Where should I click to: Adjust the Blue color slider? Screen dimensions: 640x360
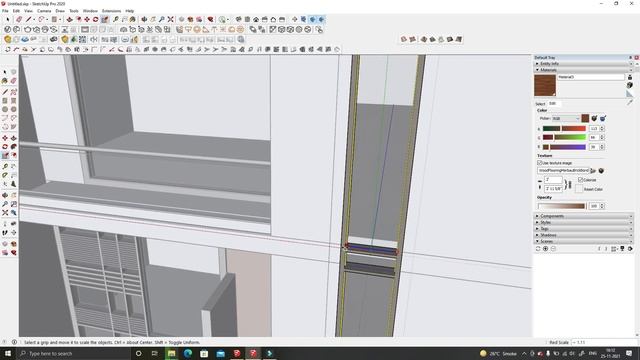[564, 147]
